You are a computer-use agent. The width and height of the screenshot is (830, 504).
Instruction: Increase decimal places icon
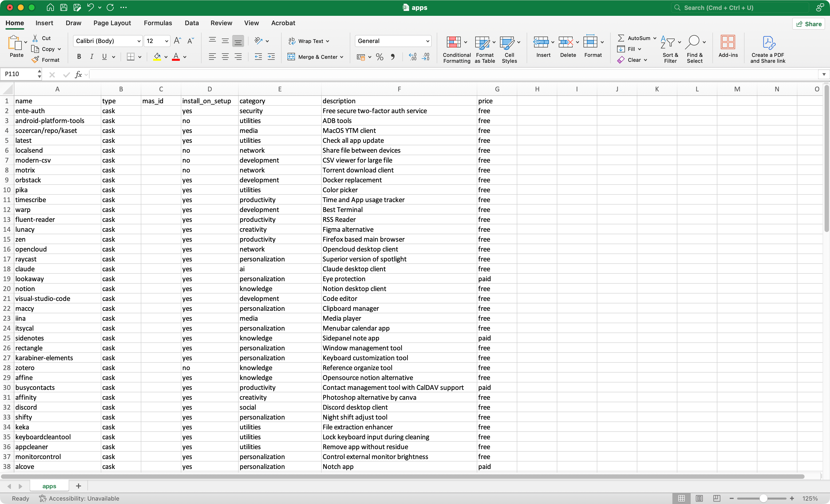point(413,57)
